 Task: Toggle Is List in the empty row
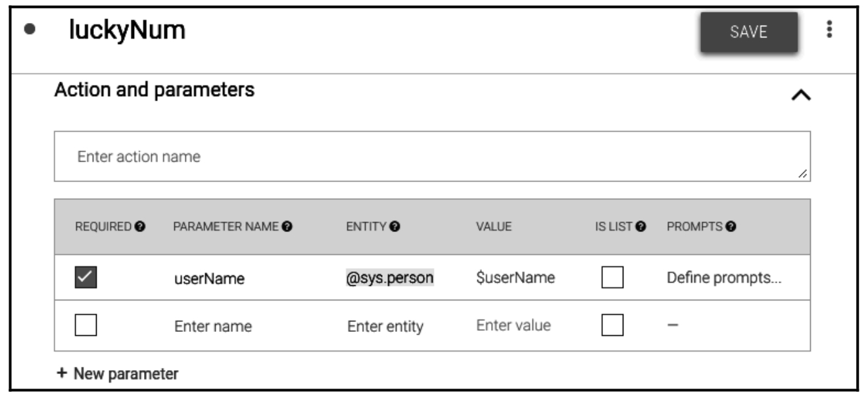click(x=612, y=325)
